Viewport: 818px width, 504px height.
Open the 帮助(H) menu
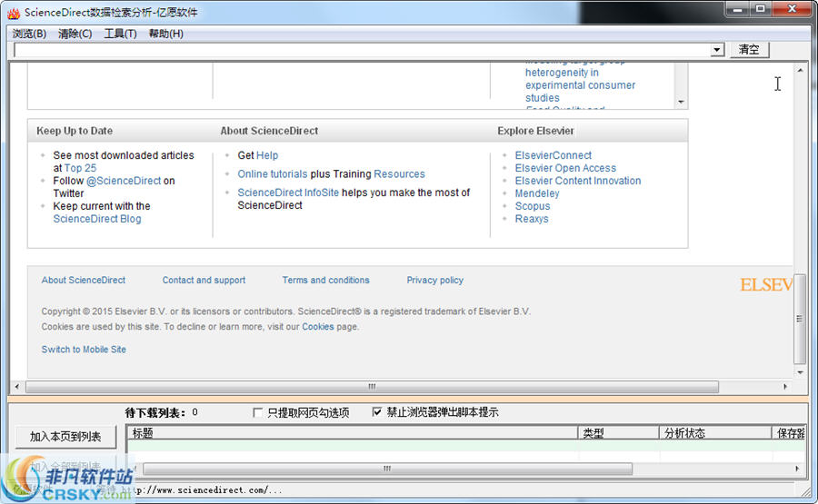coord(166,34)
